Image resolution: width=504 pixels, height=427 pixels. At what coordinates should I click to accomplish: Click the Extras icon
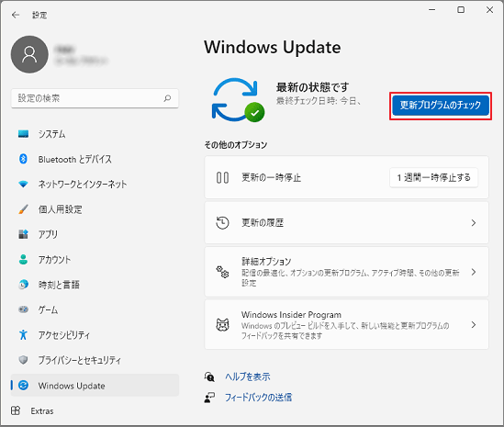coord(16,410)
